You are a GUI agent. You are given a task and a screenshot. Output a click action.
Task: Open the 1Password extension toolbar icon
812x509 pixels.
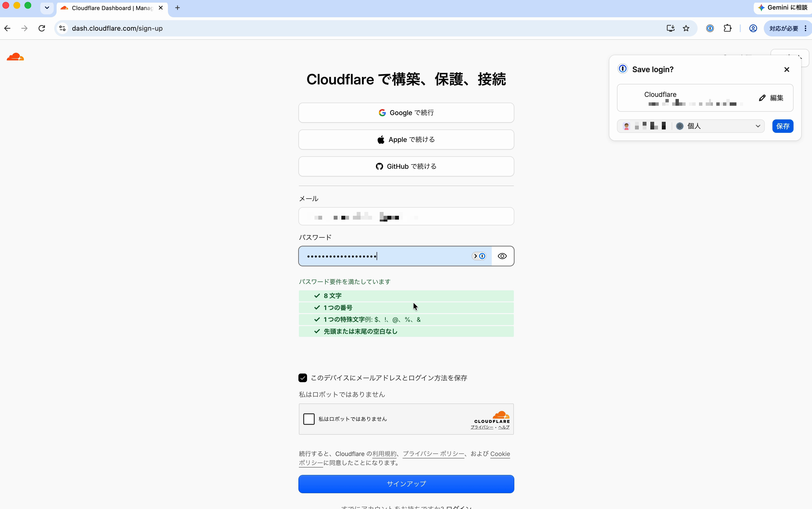coord(710,28)
